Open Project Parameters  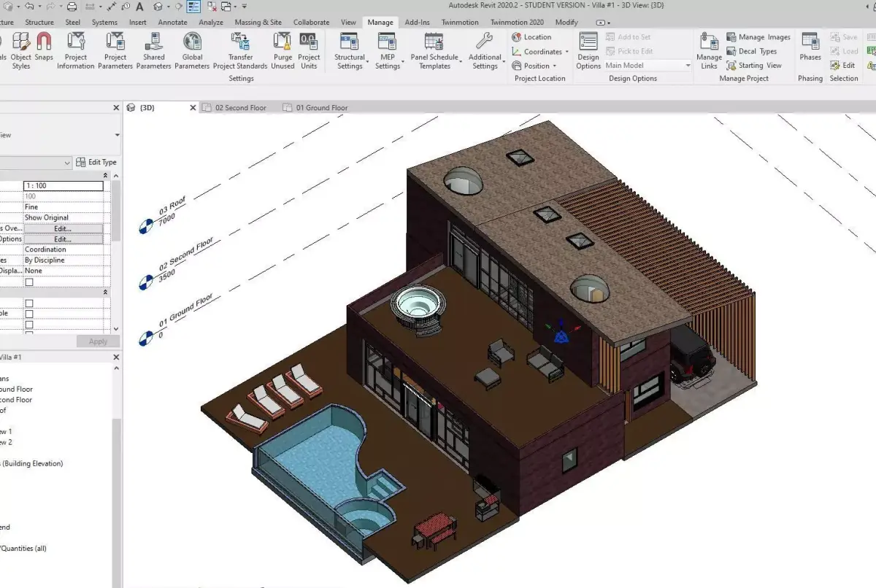pyautogui.click(x=115, y=51)
